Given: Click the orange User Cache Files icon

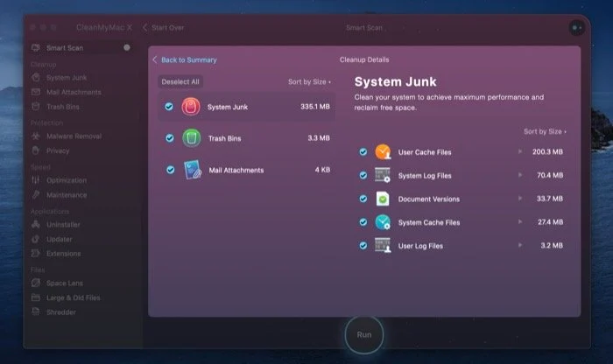Looking at the screenshot, I should [x=383, y=152].
